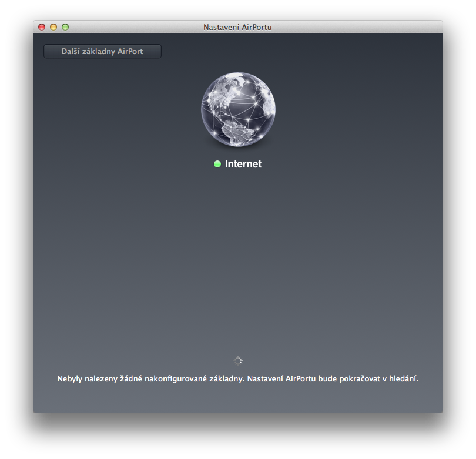The image size is (476, 459).
Task: Click the 'Nebyly nalezeny žádné nakonfigurované základny' message
Action: [237, 379]
